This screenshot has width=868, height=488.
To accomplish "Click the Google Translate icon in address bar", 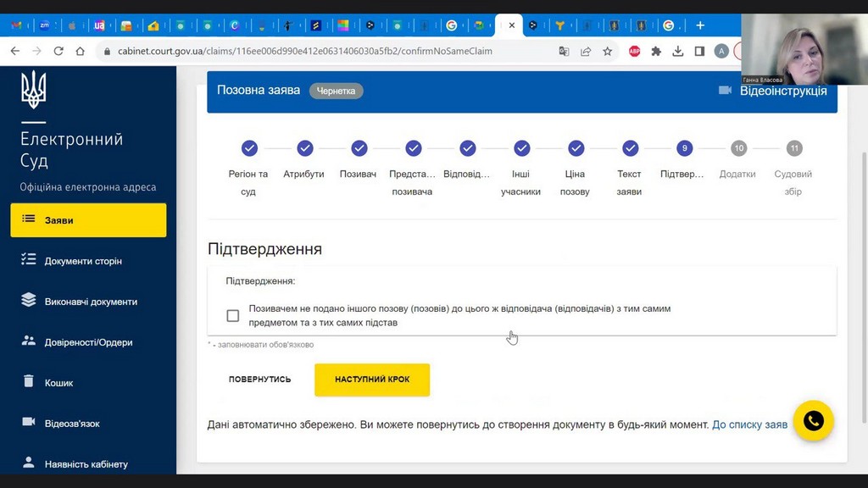I will tap(564, 51).
